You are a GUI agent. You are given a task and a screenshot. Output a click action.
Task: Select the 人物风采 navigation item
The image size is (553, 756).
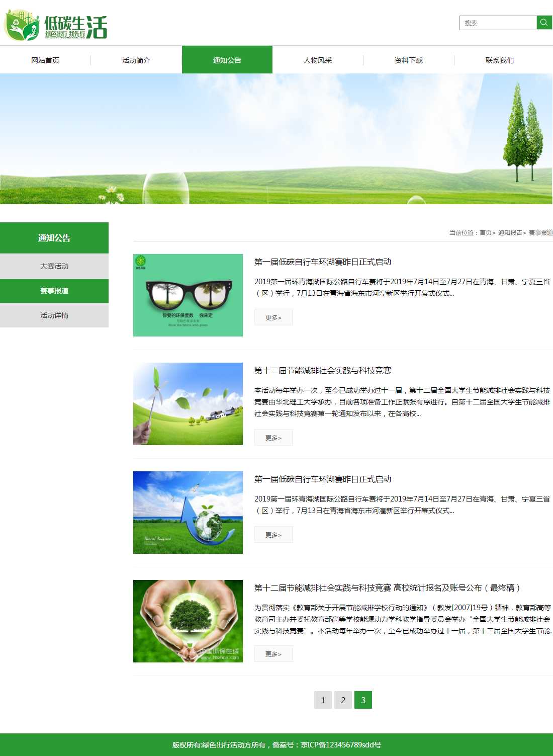pos(318,60)
